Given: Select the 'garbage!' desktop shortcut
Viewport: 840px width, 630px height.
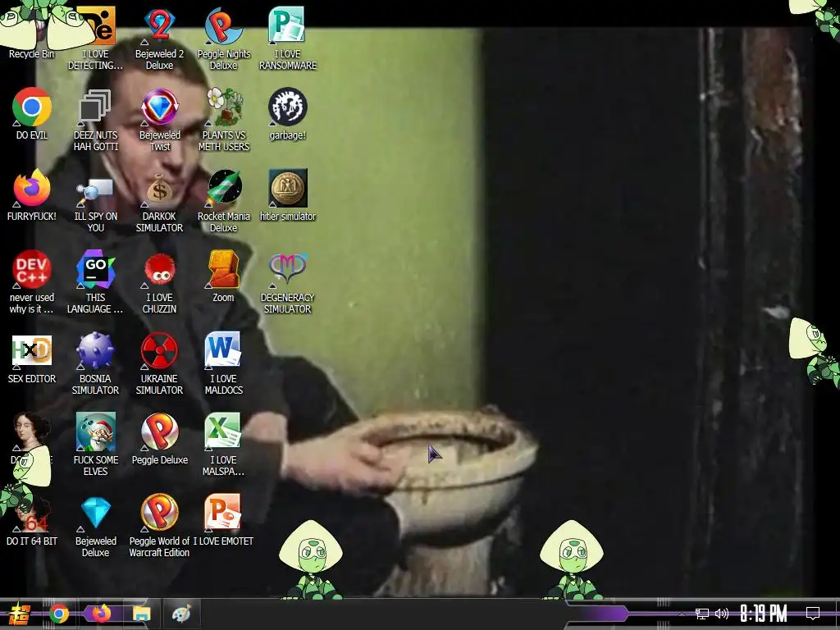Looking at the screenshot, I should [x=288, y=113].
